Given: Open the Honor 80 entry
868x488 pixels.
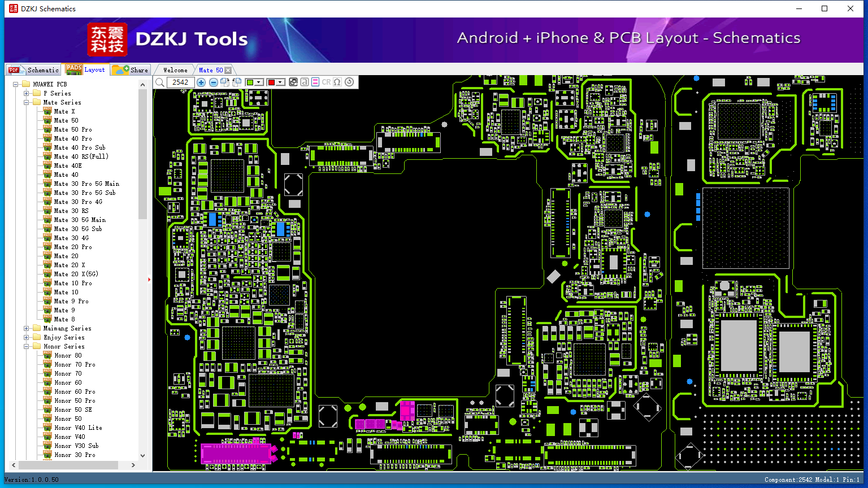Looking at the screenshot, I should point(68,355).
